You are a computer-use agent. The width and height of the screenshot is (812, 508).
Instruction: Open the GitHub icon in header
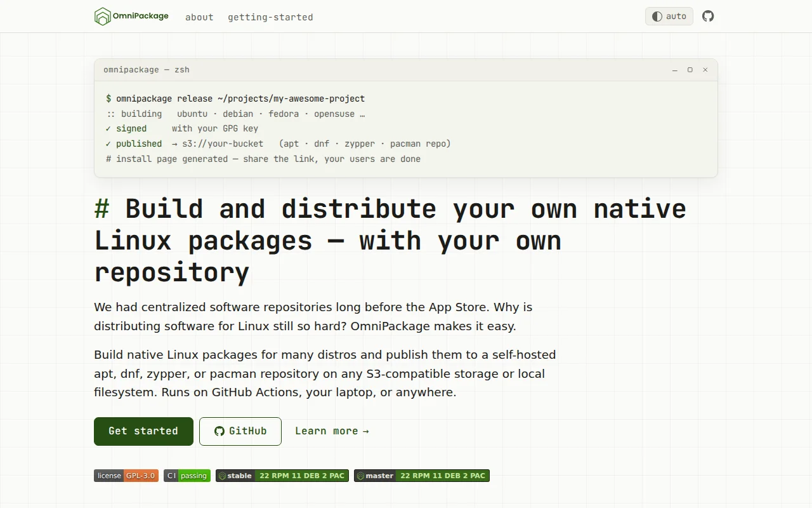point(708,17)
